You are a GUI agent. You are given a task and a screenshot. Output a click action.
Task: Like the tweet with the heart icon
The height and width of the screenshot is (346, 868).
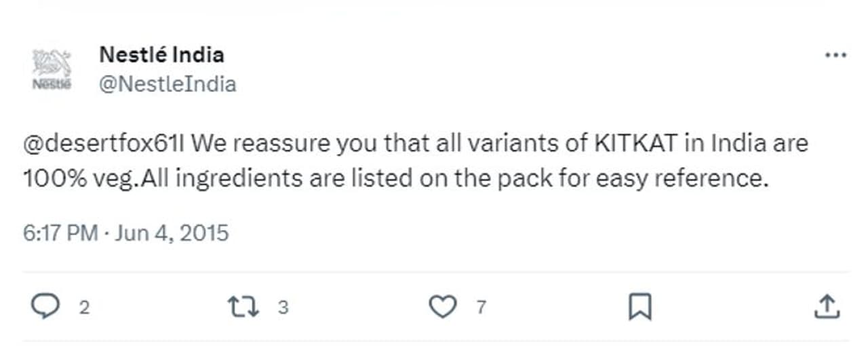(x=442, y=307)
